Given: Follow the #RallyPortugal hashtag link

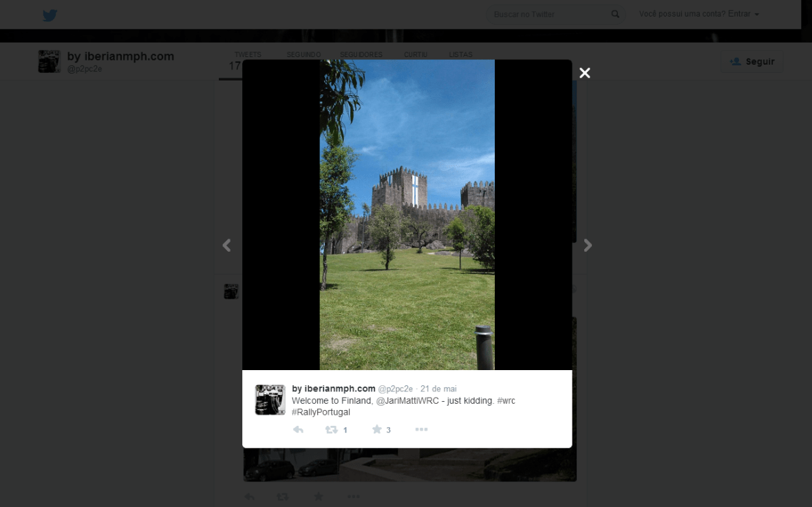Looking at the screenshot, I should pyautogui.click(x=321, y=413).
